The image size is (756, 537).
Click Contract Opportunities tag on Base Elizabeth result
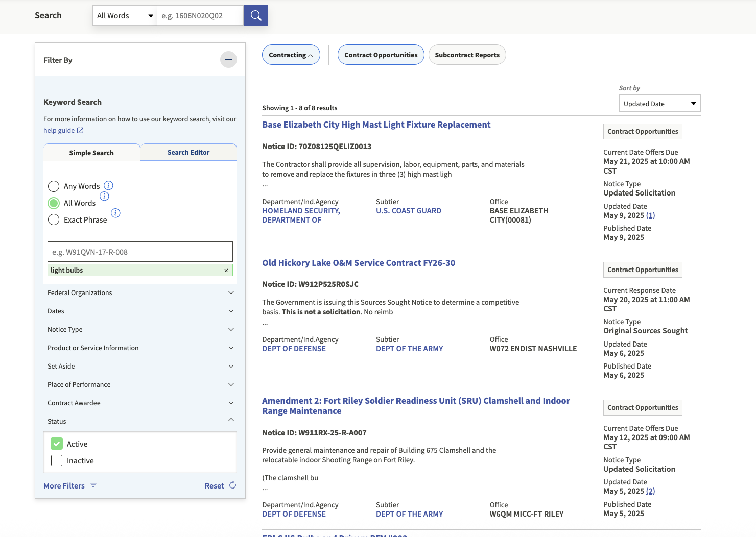point(643,131)
